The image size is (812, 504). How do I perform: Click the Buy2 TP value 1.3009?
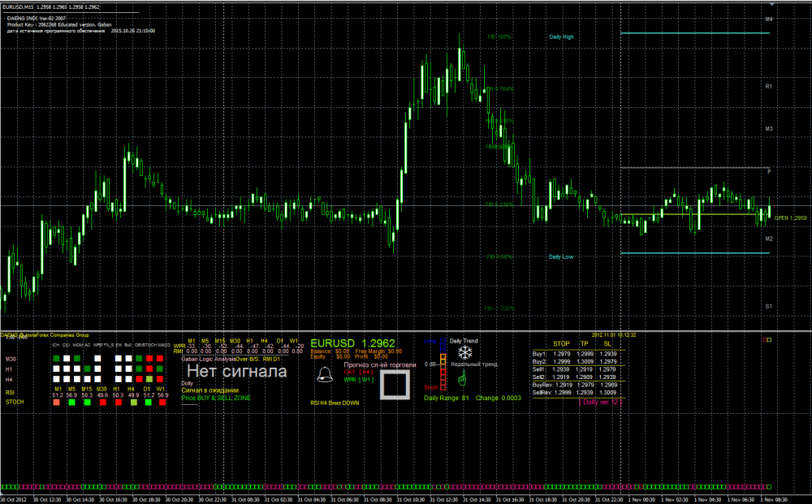point(585,362)
